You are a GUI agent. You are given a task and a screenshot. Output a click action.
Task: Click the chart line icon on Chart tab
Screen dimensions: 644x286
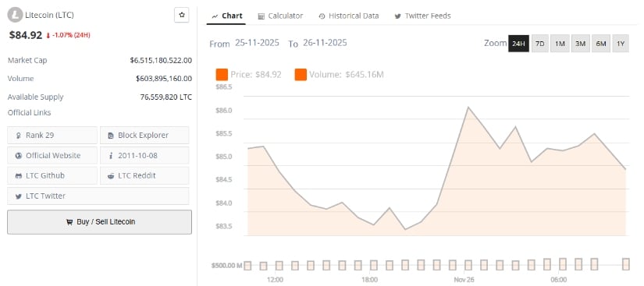pos(215,16)
